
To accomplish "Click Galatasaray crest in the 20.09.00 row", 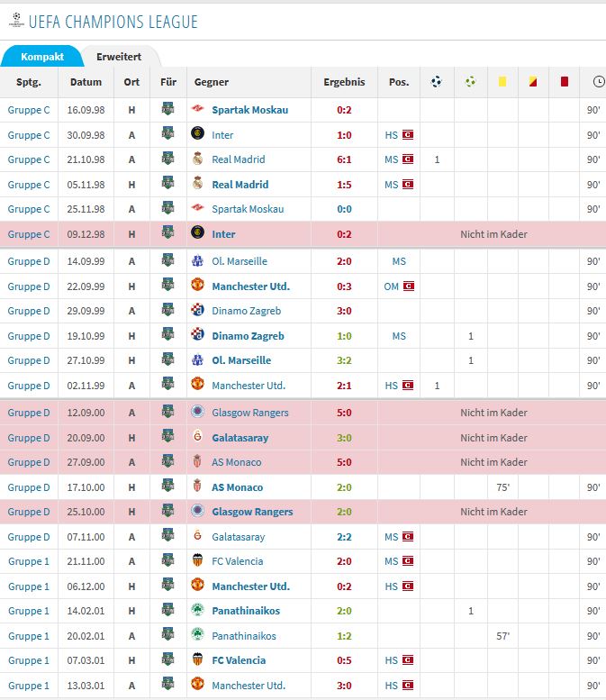I will 198,438.
